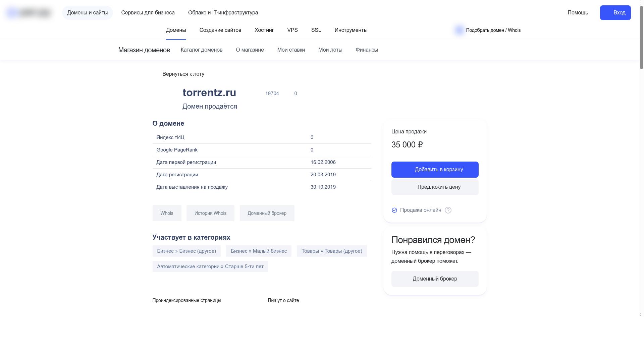Switch to the Каталог доменов tab
Viewport: 644px width, 362px height.
[201, 50]
